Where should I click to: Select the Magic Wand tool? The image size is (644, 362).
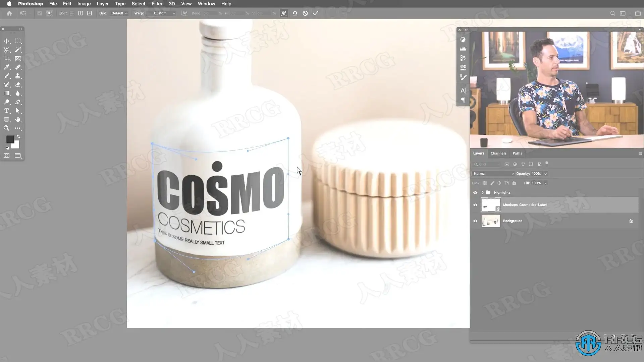(18, 50)
